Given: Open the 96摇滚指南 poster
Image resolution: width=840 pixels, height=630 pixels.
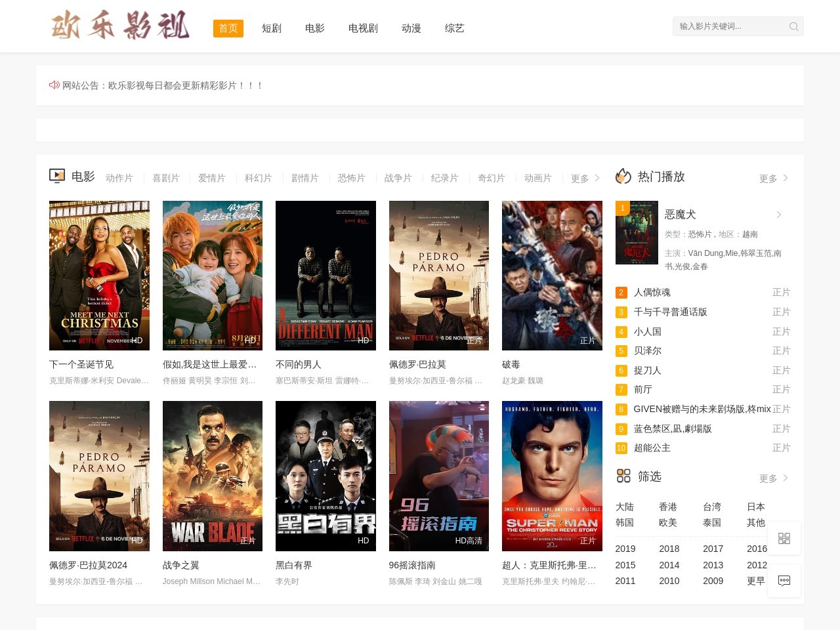Looking at the screenshot, I should coord(439,476).
